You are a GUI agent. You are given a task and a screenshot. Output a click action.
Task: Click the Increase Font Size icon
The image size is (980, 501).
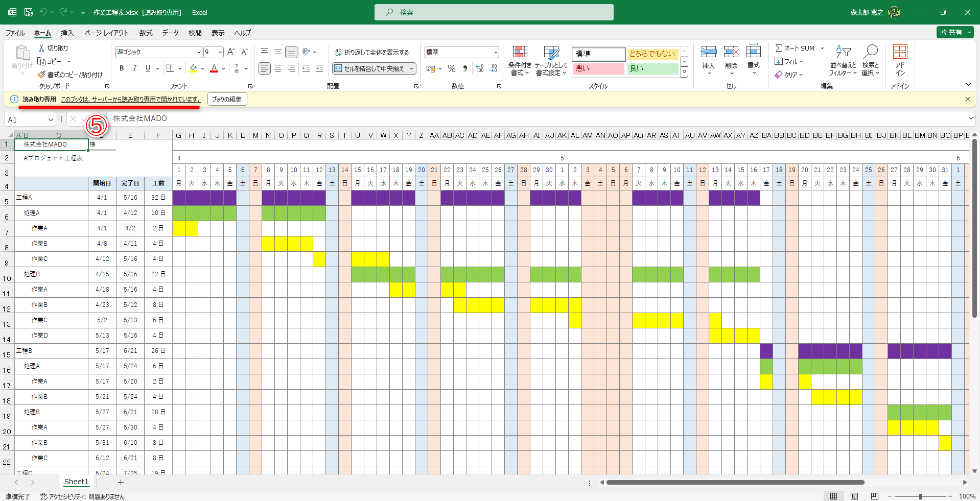tap(231, 52)
